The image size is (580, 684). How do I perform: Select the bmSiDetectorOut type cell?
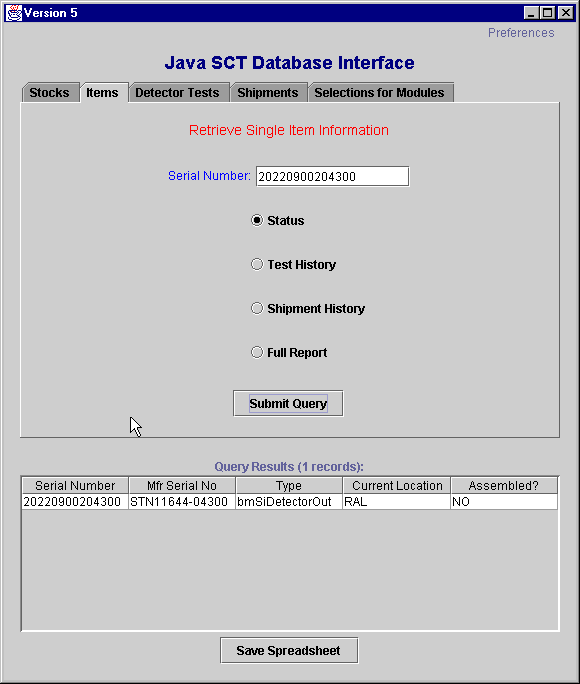tap(289, 502)
